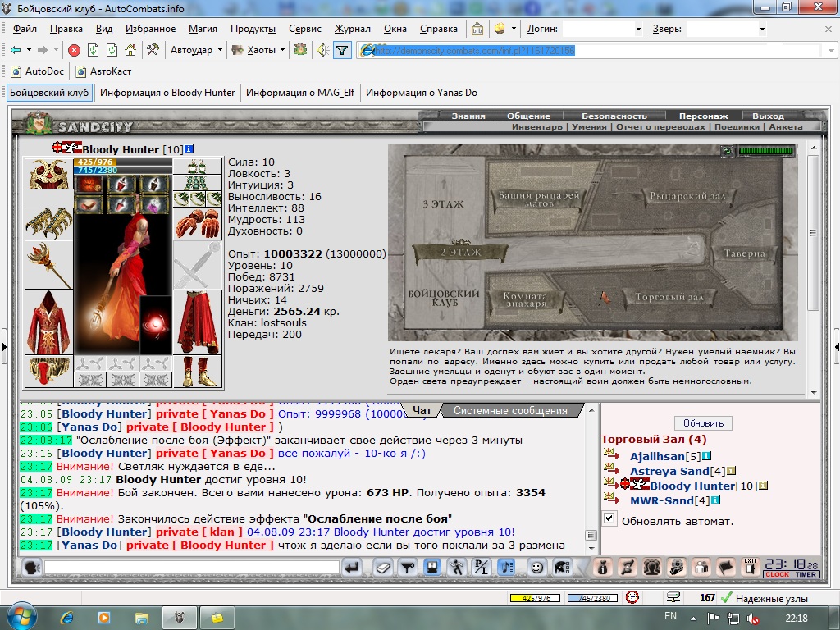Toggle the funnel filter button in toolbar
The image size is (840, 630).
(342, 50)
